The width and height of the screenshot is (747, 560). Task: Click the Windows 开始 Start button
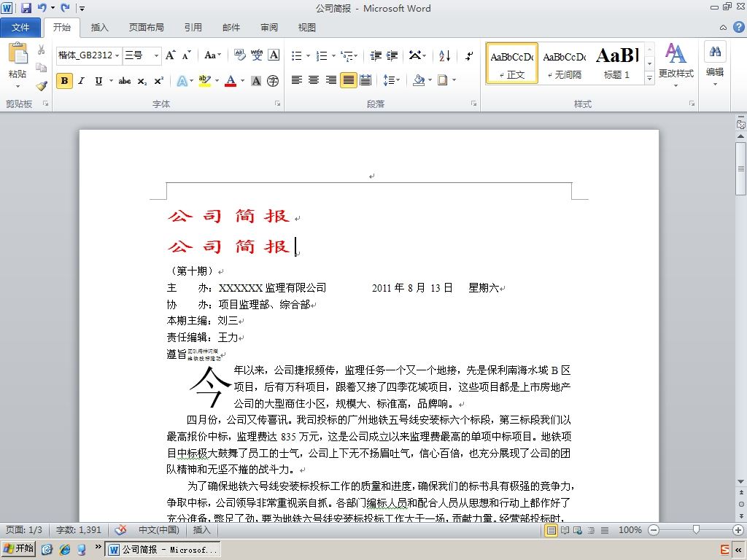(x=18, y=548)
